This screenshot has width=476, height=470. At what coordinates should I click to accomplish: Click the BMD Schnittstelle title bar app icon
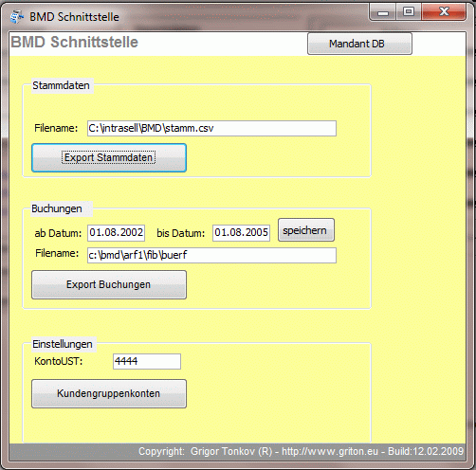(x=17, y=17)
